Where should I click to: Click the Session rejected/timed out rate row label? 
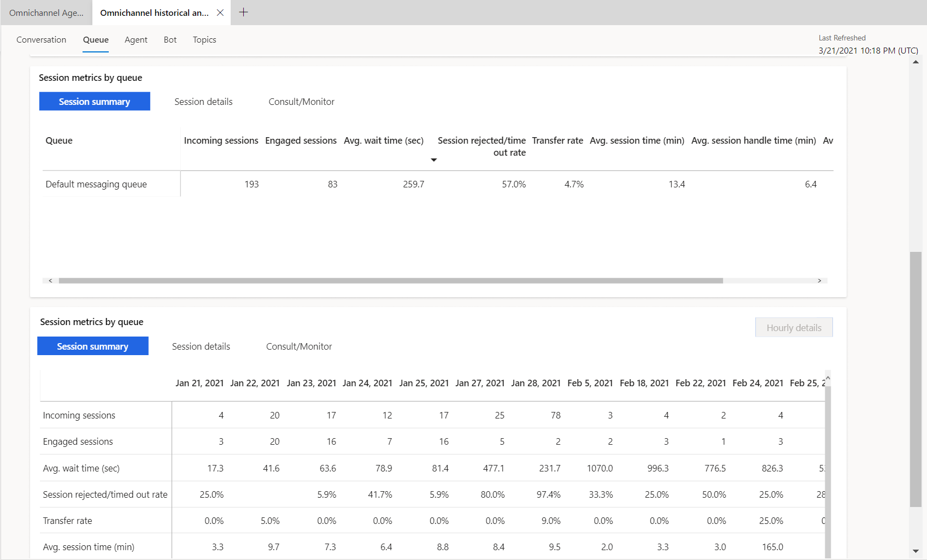pos(105,494)
